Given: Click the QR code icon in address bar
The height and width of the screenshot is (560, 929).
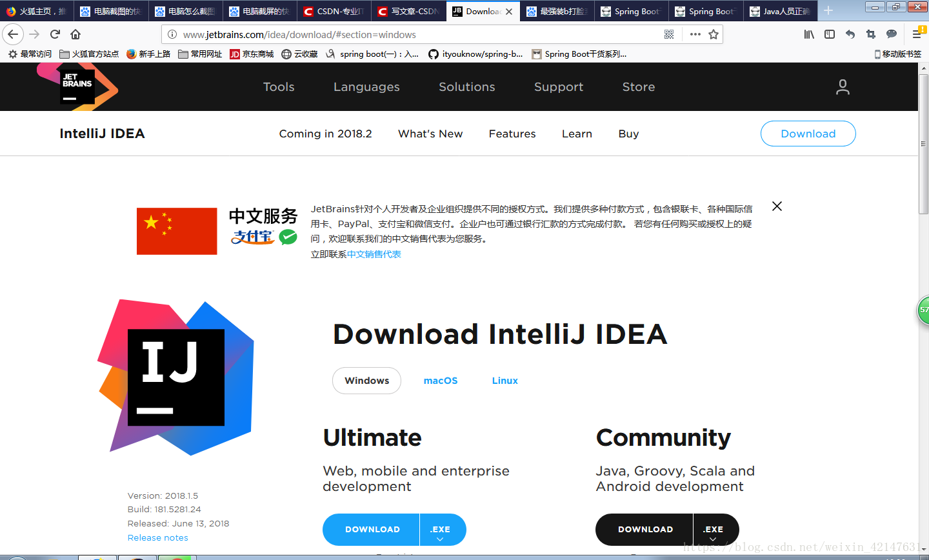Looking at the screenshot, I should pos(669,34).
